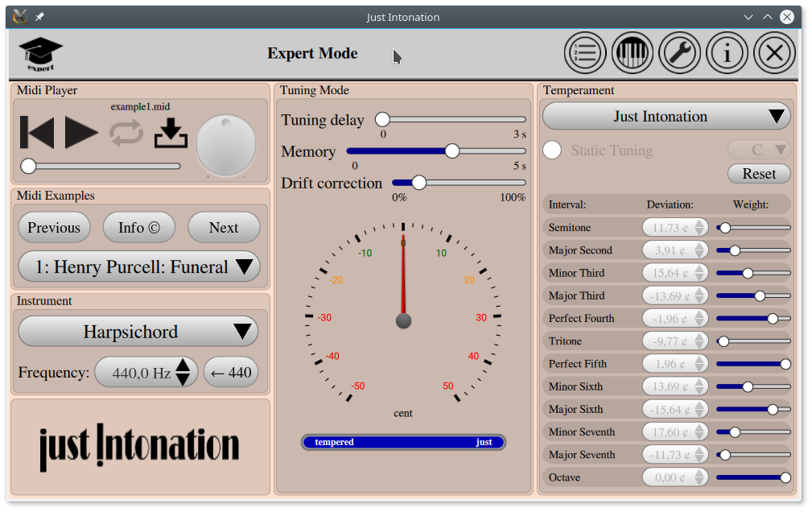Click the circled X quit icon
The image size is (812, 512).
(775, 54)
